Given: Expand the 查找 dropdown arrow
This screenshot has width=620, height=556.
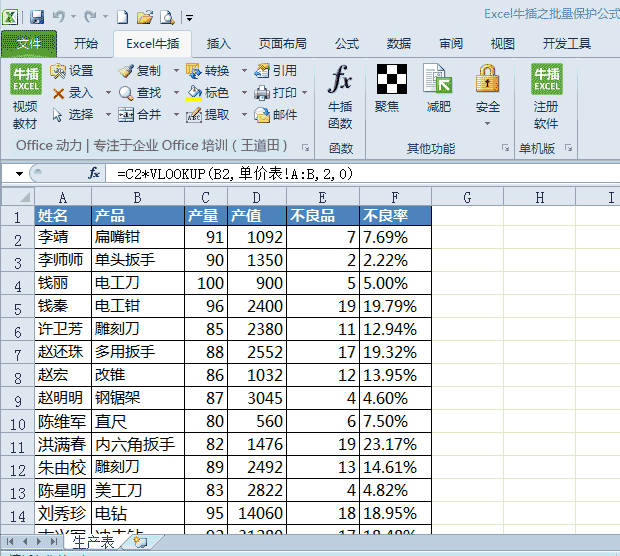Looking at the screenshot, I should [x=176, y=93].
